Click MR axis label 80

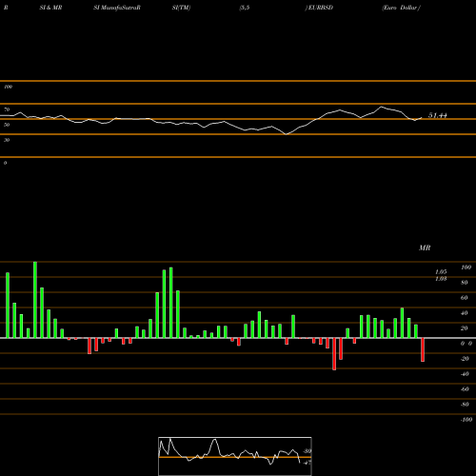[x=465, y=283]
